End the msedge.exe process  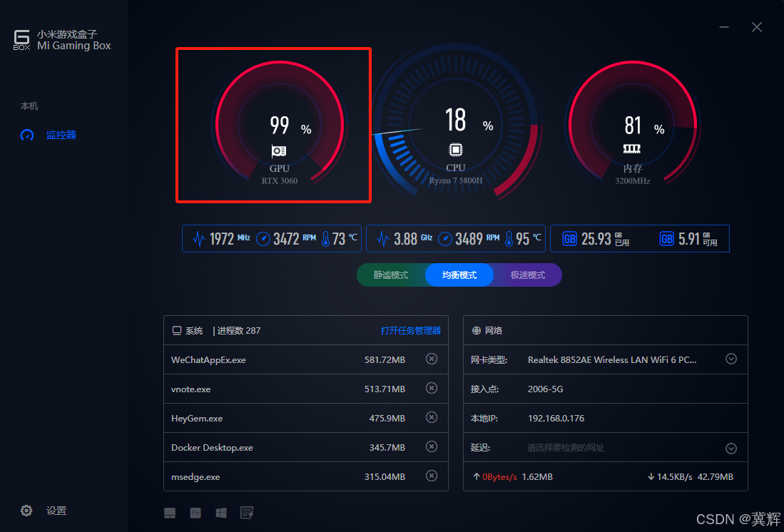[432, 476]
